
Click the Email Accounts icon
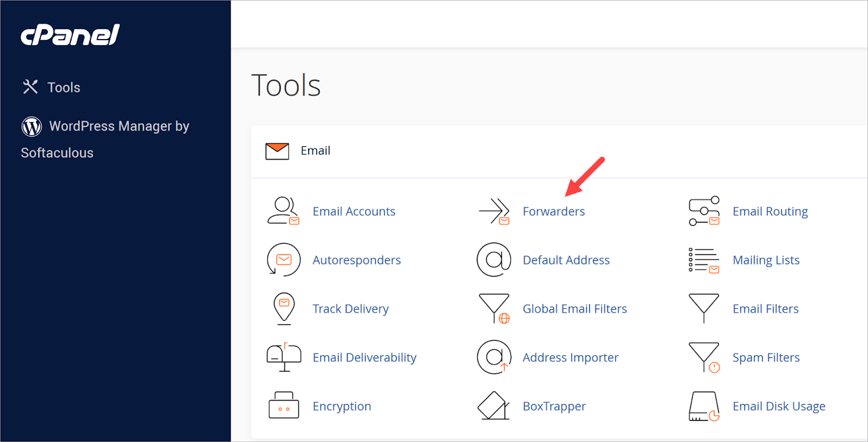pos(283,211)
